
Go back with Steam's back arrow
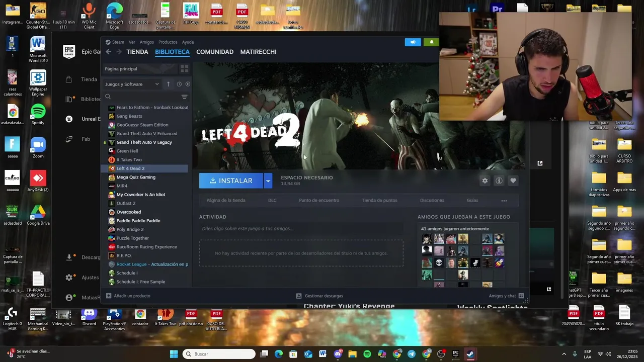point(108,52)
